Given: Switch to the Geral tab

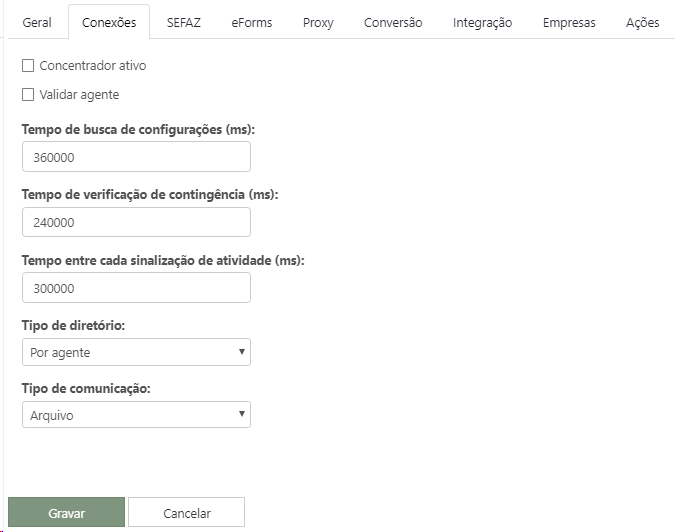Looking at the screenshot, I should coord(37,22).
